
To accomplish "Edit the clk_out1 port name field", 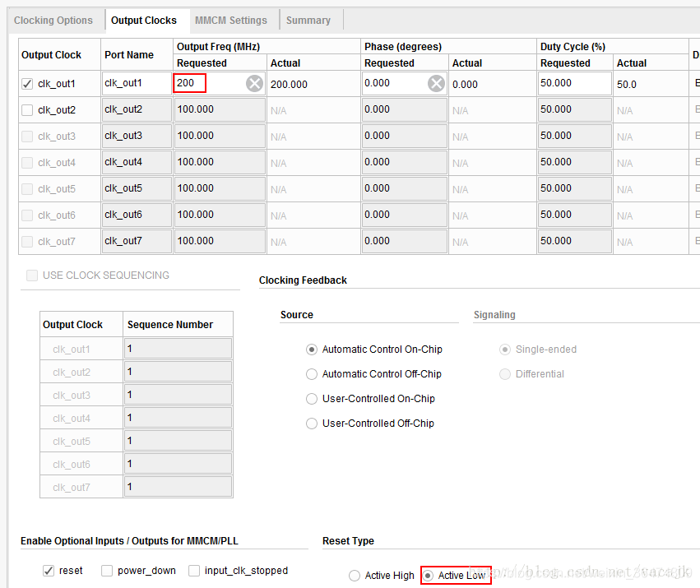I will (137, 83).
